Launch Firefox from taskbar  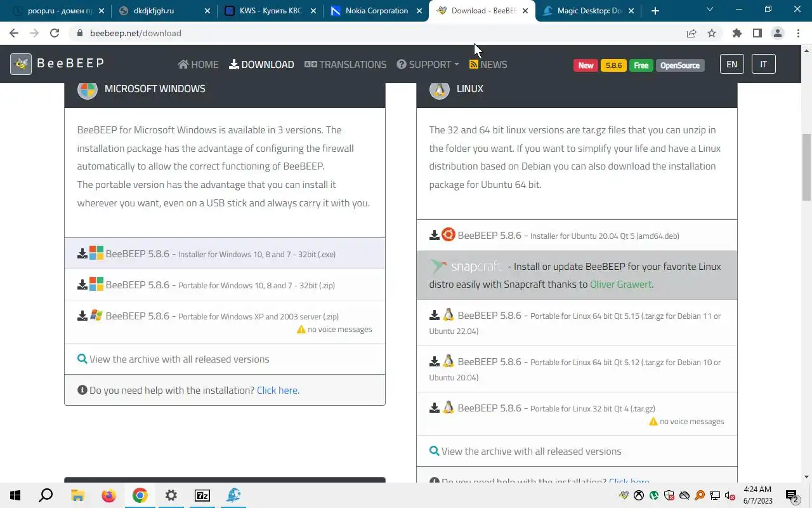pyautogui.click(x=108, y=495)
